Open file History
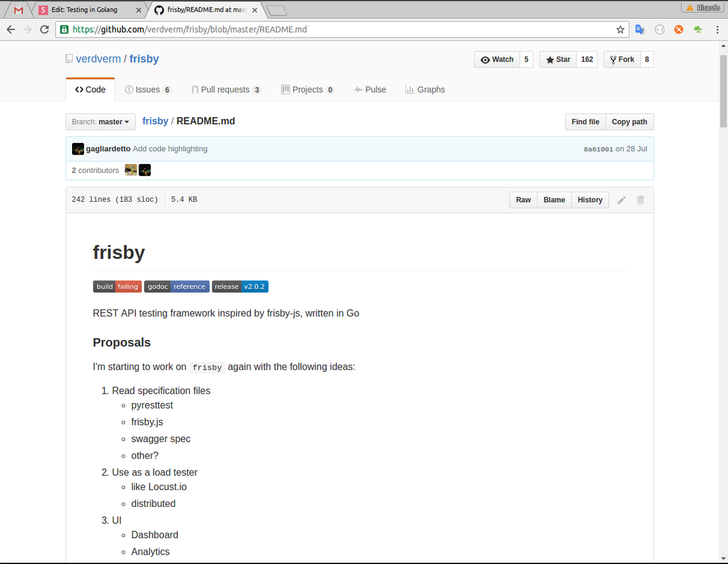This screenshot has width=728, height=564. coord(590,200)
